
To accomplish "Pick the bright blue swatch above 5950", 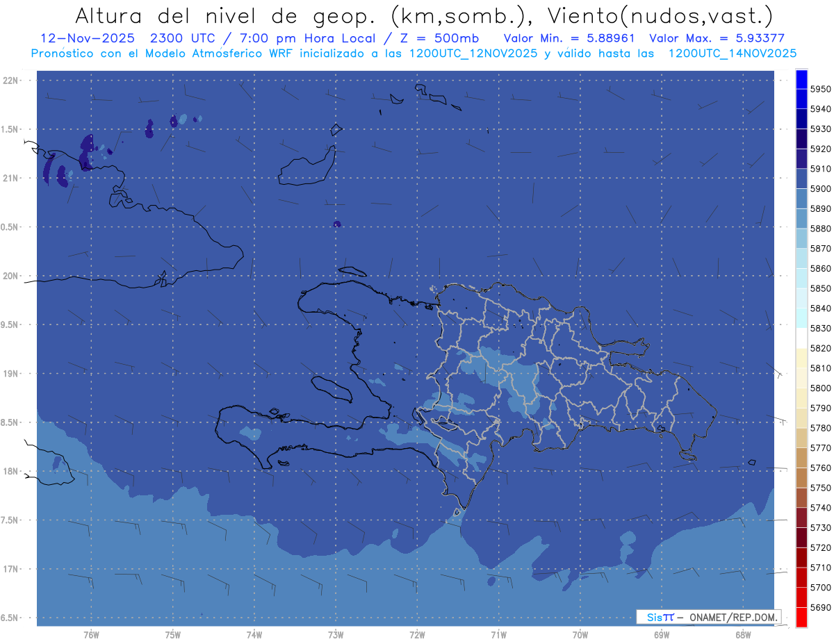I will click(801, 79).
